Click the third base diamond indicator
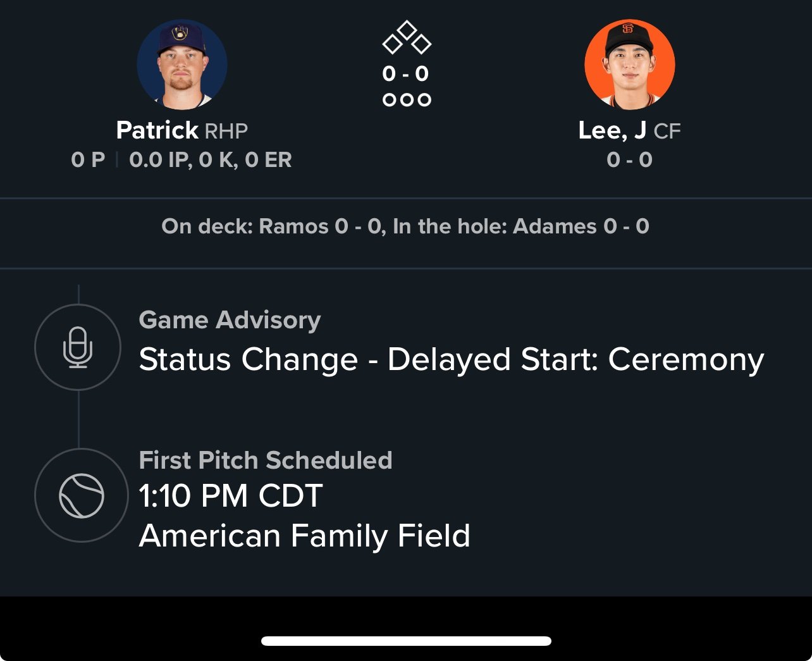Screen dimensions: 812x661 [x=392, y=44]
